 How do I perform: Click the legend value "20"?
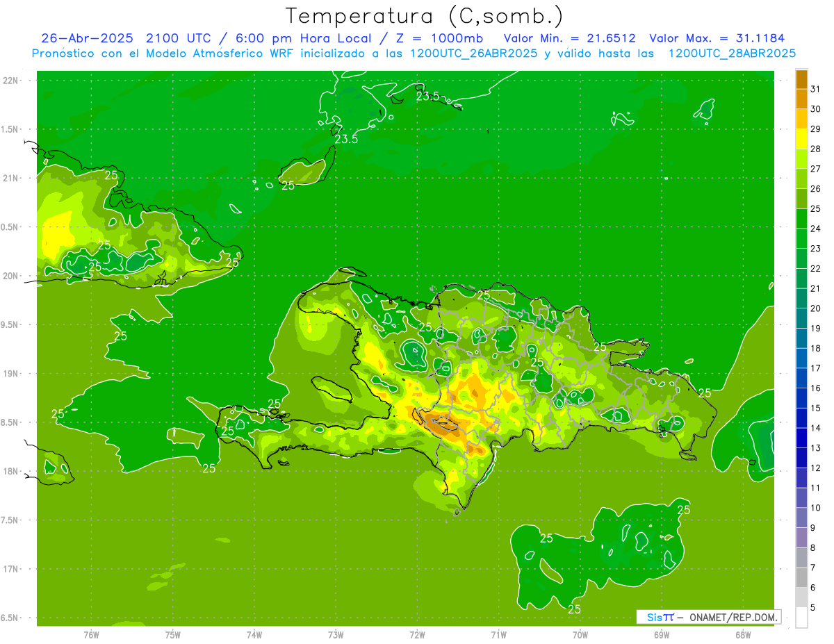(815, 308)
